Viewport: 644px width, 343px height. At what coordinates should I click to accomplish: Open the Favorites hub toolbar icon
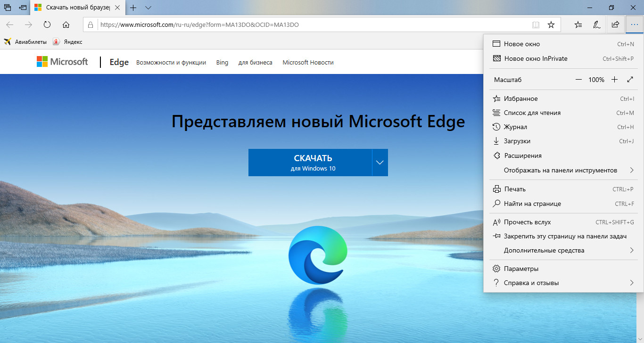point(578,24)
